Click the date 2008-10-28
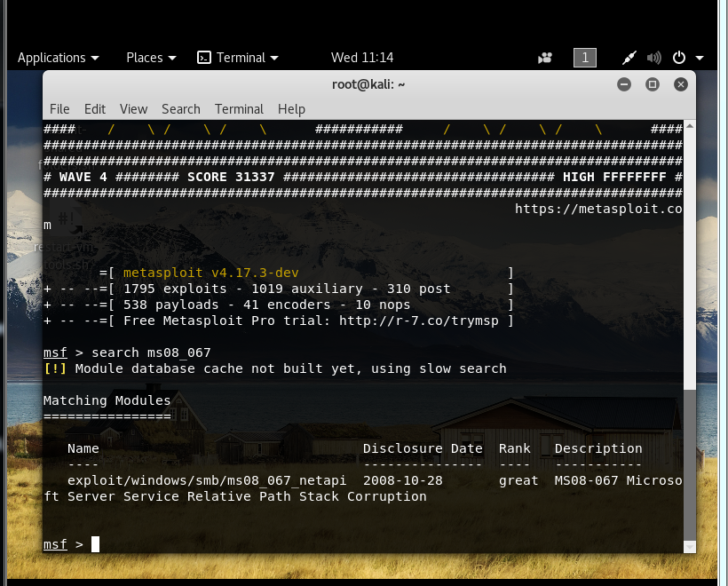Screen dimensions: 728x586 click(x=402, y=480)
